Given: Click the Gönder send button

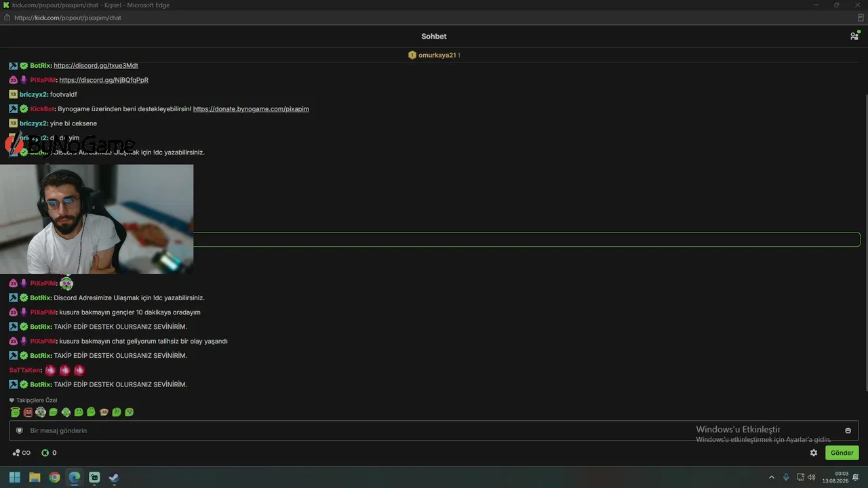Looking at the screenshot, I should click(x=842, y=453).
